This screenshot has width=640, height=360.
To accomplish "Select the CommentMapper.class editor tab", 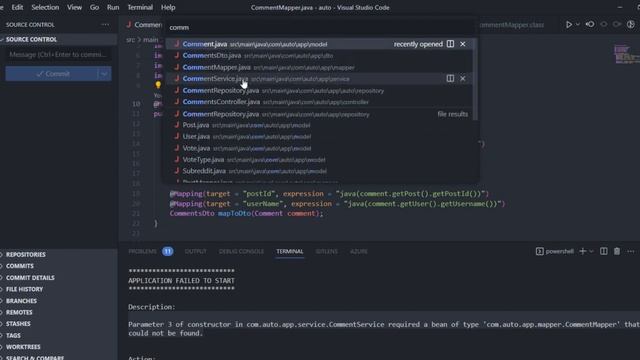I will coord(511,25).
